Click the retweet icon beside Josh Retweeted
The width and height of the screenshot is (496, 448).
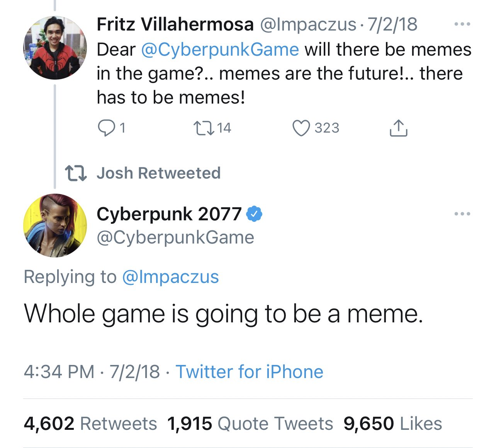point(75,173)
